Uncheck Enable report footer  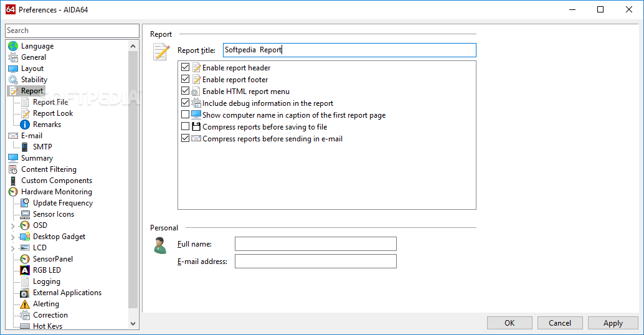click(x=185, y=79)
